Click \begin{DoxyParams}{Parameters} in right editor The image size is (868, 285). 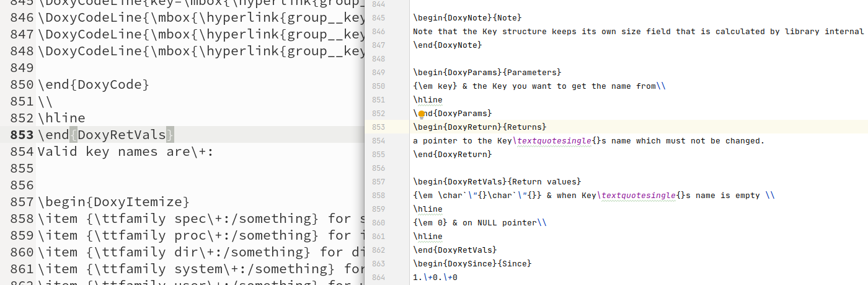pyautogui.click(x=487, y=72)
